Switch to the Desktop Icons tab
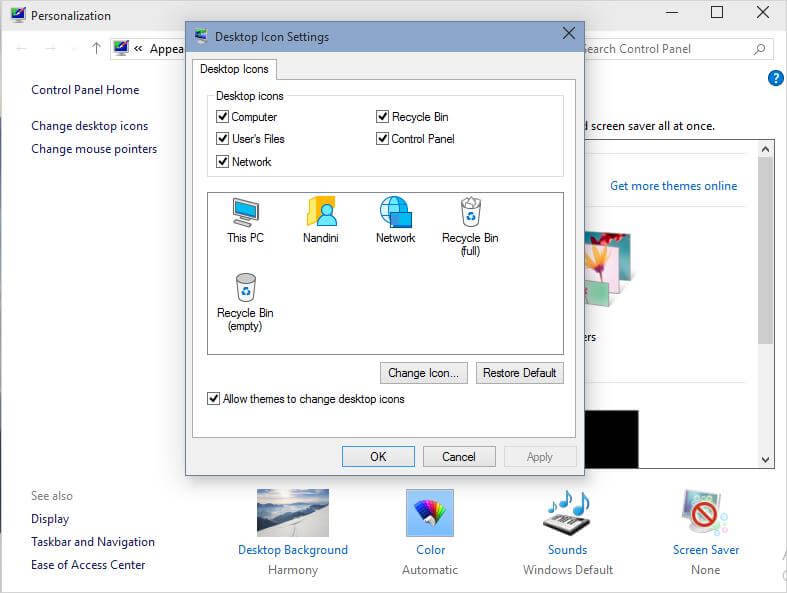The width and height of the screenshot is (787, 593). point(234,69)
